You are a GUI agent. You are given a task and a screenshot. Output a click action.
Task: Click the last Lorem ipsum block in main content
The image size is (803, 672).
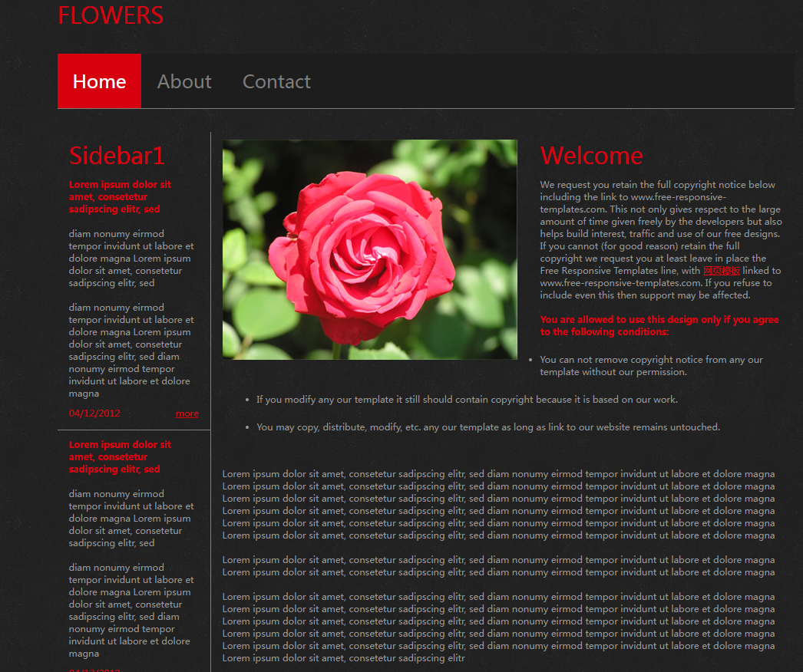point(498,628)
